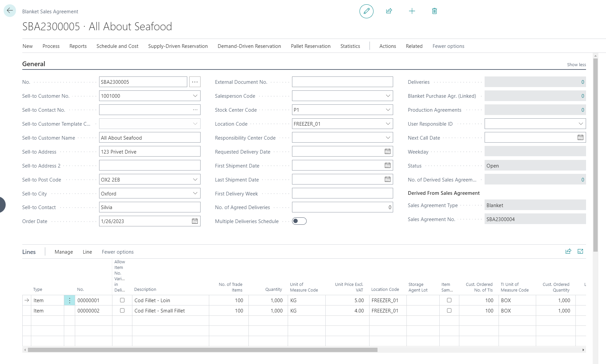
Task: Open the Stock Center Code dropdown
Action: click(x=388, y=110)
